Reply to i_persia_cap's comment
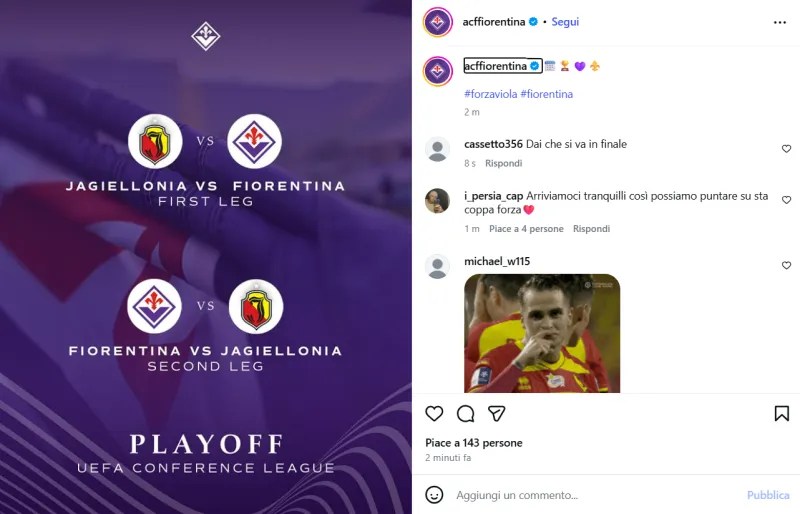This screenshot has height=514, width=800. [x=591, y=229]
